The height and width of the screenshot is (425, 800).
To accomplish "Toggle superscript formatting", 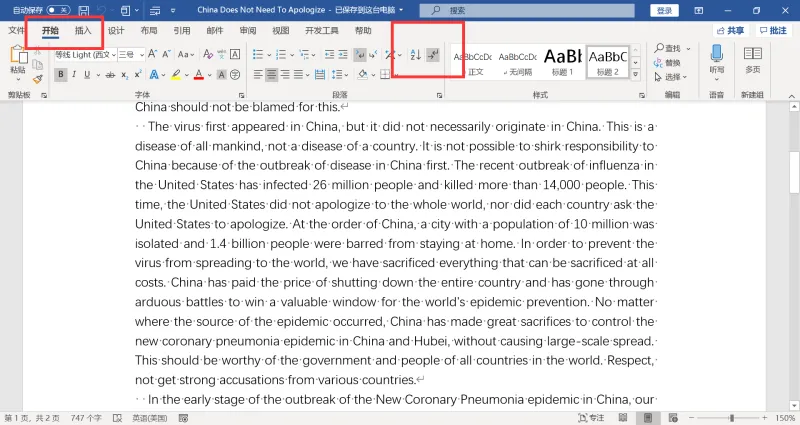I will click(138, 74).
